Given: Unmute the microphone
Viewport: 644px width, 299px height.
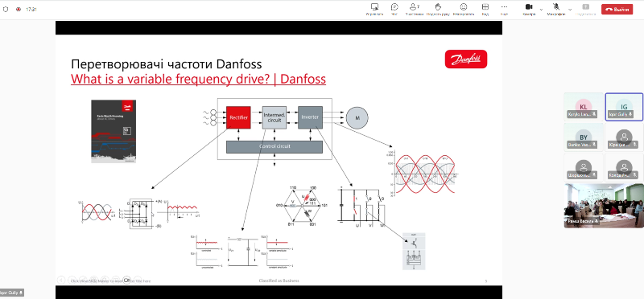Looking at the screenshot, I should [x=556, y=9].
